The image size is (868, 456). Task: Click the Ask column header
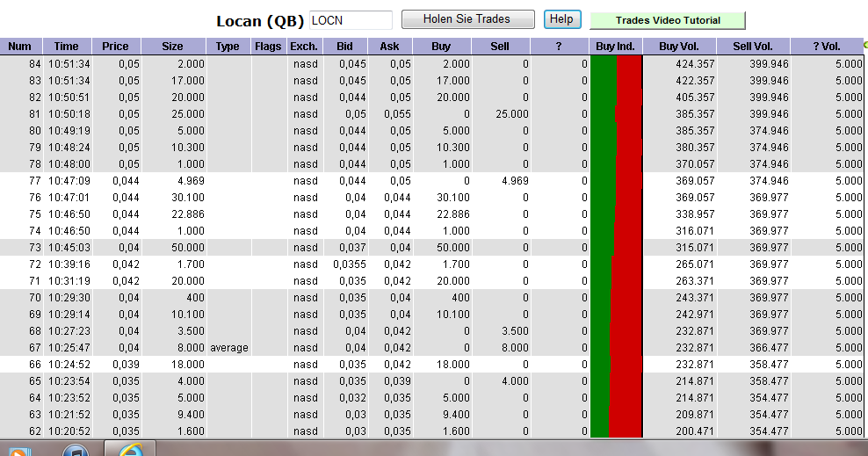[x=389, y=46]
